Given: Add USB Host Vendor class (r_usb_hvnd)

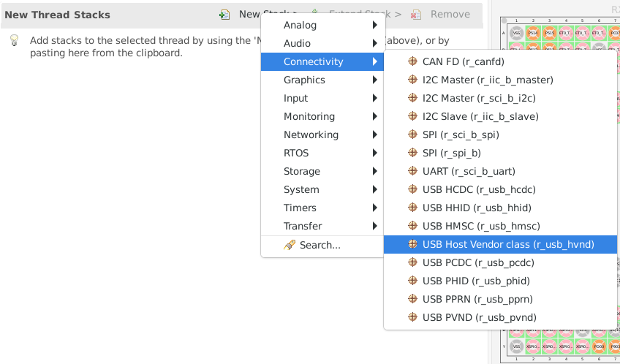Looking at the screenshot, I should coord(500,244).
